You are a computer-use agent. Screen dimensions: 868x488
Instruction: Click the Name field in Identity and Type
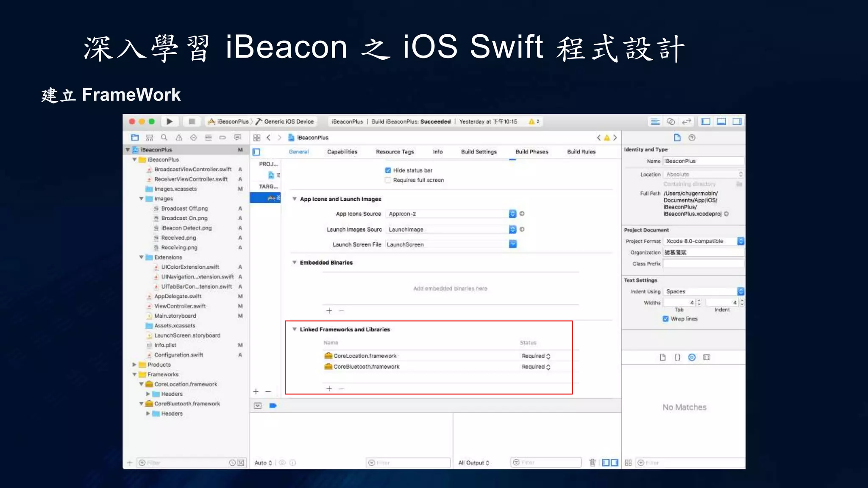click(703, 161)
